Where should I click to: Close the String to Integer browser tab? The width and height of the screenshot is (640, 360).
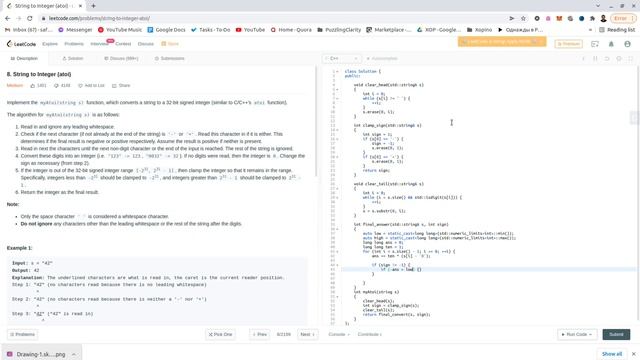point(81,6)
